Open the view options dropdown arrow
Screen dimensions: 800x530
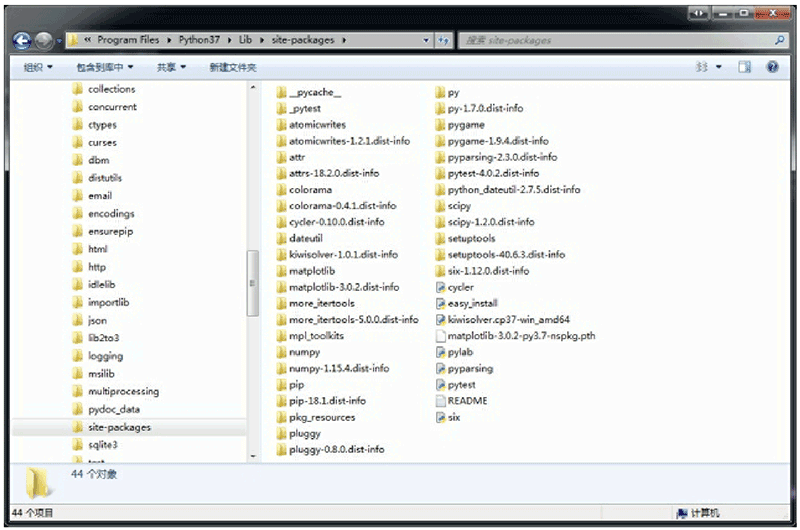[718, 67]
